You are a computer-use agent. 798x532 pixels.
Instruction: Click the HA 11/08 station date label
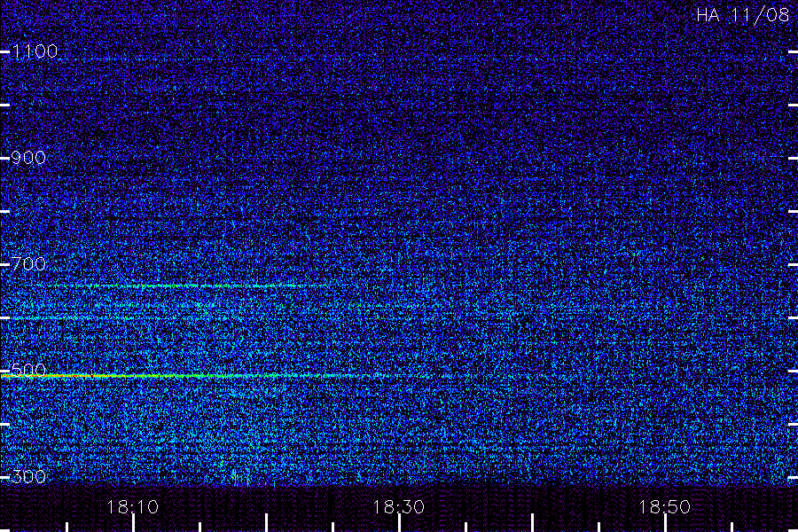[x=742, y=15]
